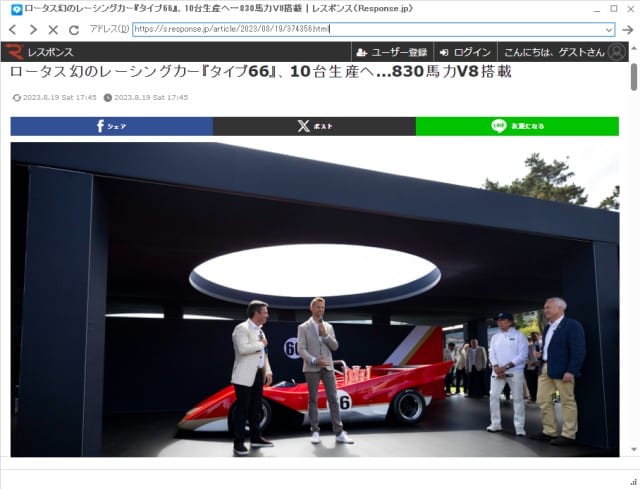Click the ログイン button
This screenshot has height=489, width=640.
[x=465, y=52]
